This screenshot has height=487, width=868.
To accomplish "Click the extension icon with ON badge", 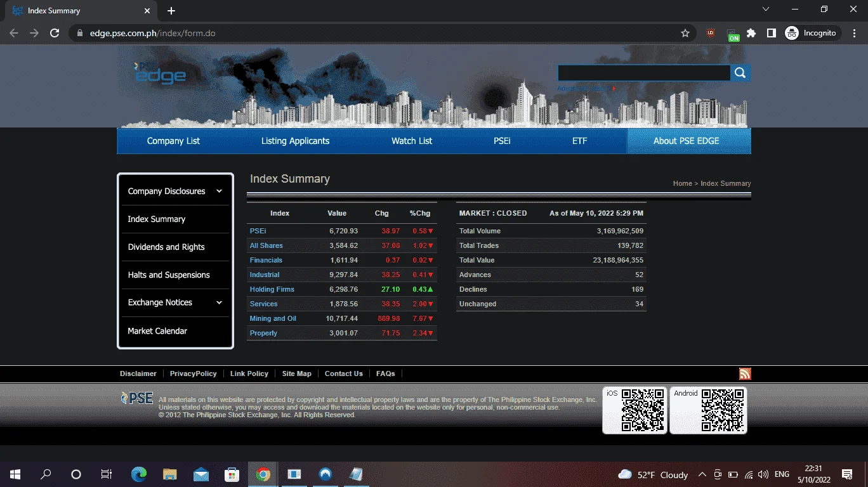I will point(732,34).
